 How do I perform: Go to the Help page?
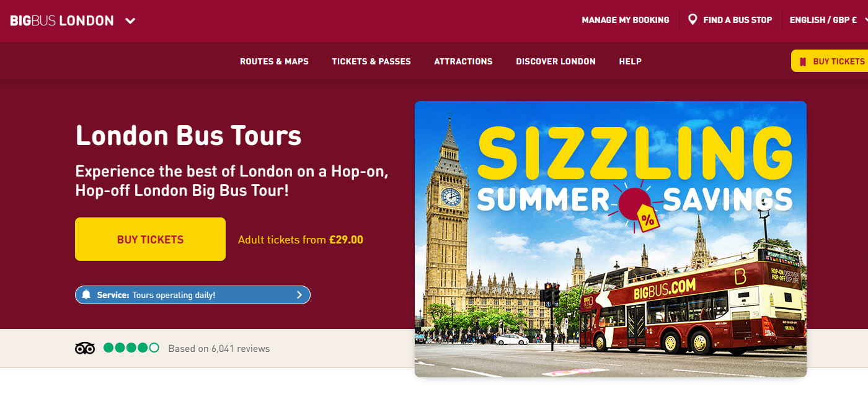coord(630,61)
